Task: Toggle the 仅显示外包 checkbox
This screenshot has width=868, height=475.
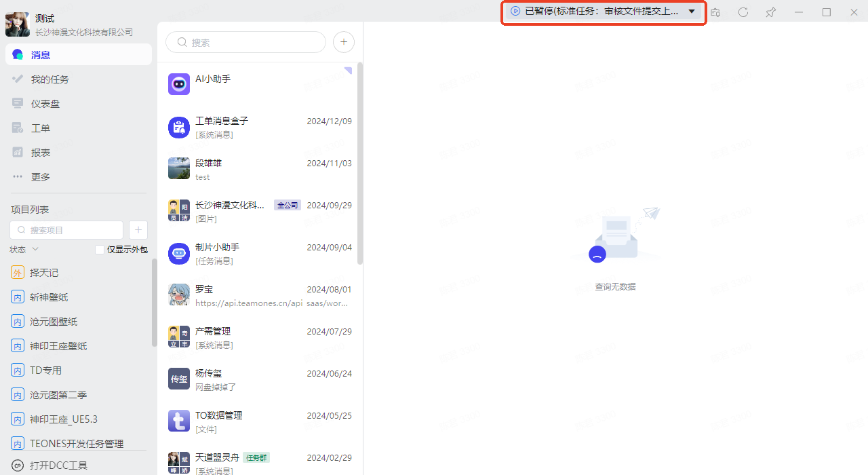Action: click(x=100, y=250)
